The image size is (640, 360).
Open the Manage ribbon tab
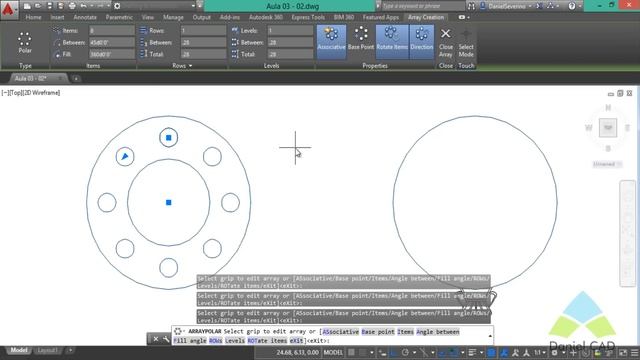click(x=173, y=18)
